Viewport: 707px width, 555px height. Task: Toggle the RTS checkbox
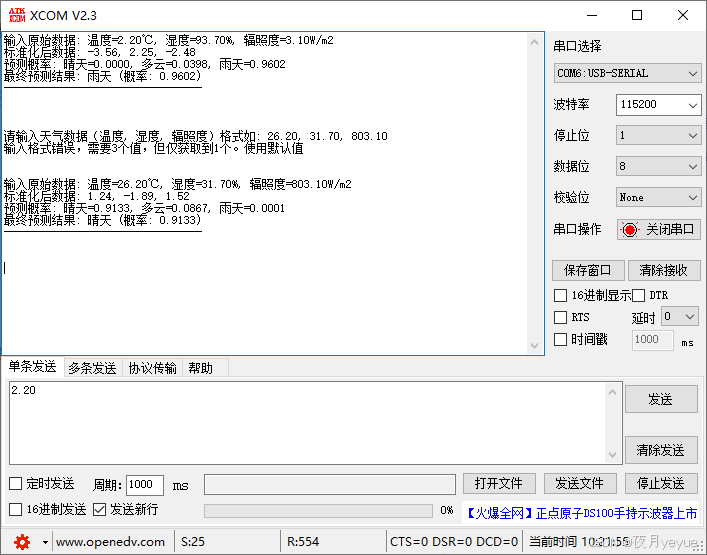560,317
